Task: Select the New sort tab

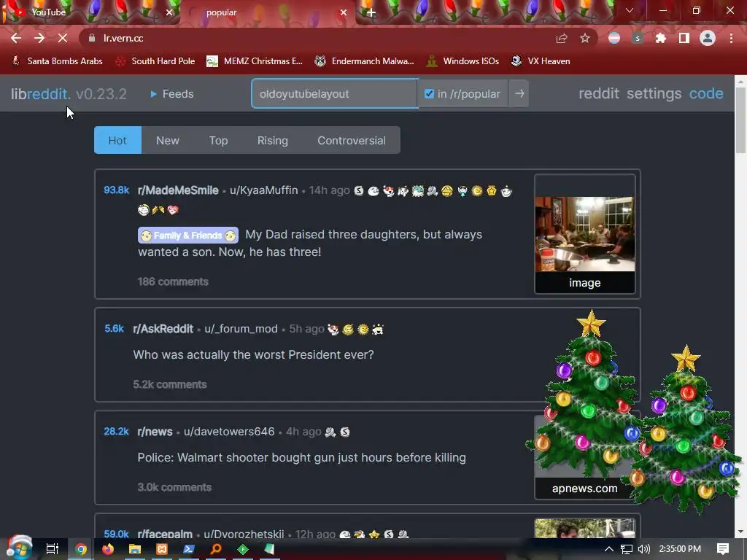Action: point(168,140)
